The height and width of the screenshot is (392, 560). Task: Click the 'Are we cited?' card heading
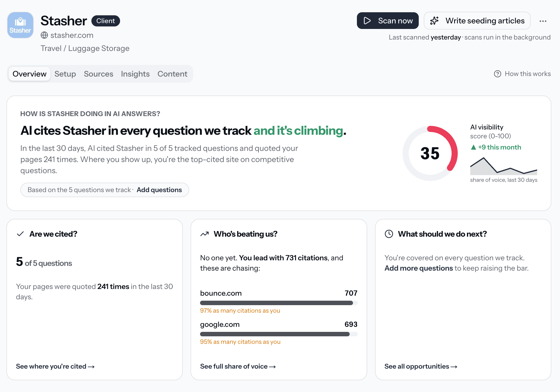53,234
